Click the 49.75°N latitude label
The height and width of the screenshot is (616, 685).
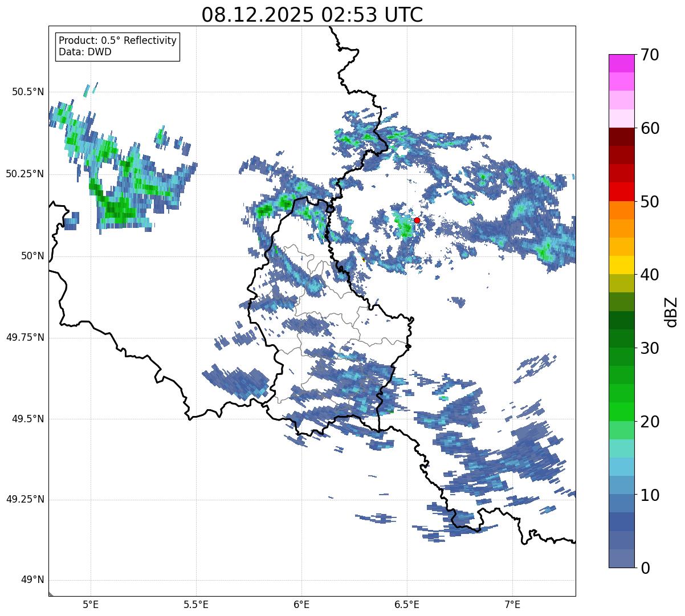pyautogui.click(x=25, y=337)
